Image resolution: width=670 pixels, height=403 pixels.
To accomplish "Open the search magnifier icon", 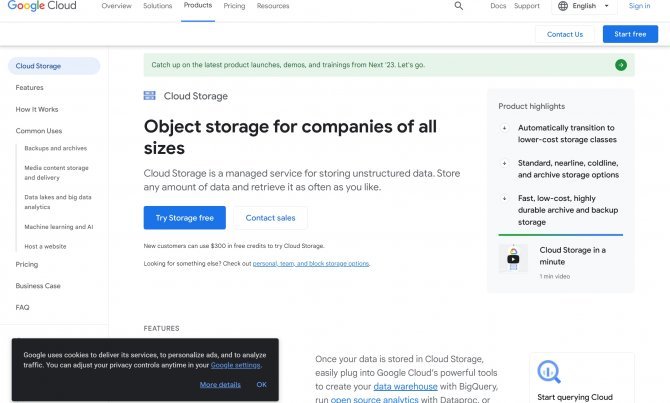I will [458, 6].
